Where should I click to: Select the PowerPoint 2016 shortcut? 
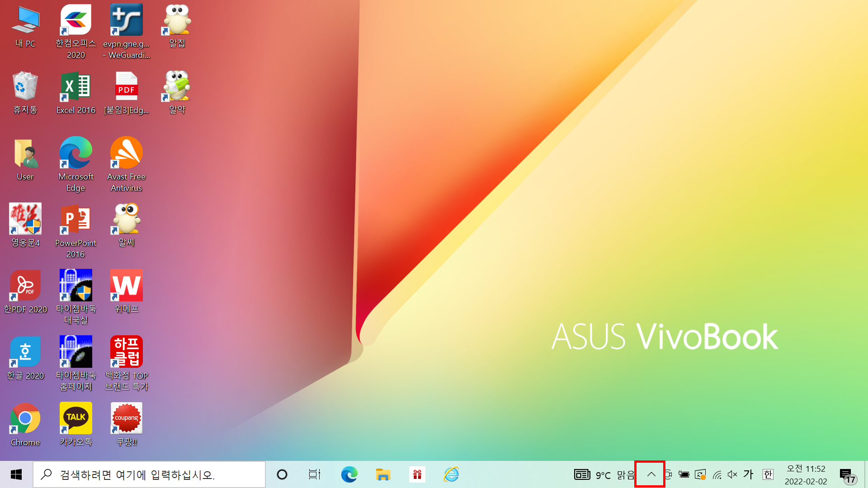pyautogui.click(x=76, y=231)
